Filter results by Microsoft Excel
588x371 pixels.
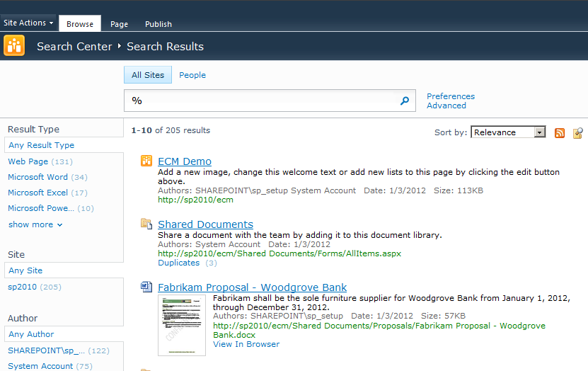[38, 193]
